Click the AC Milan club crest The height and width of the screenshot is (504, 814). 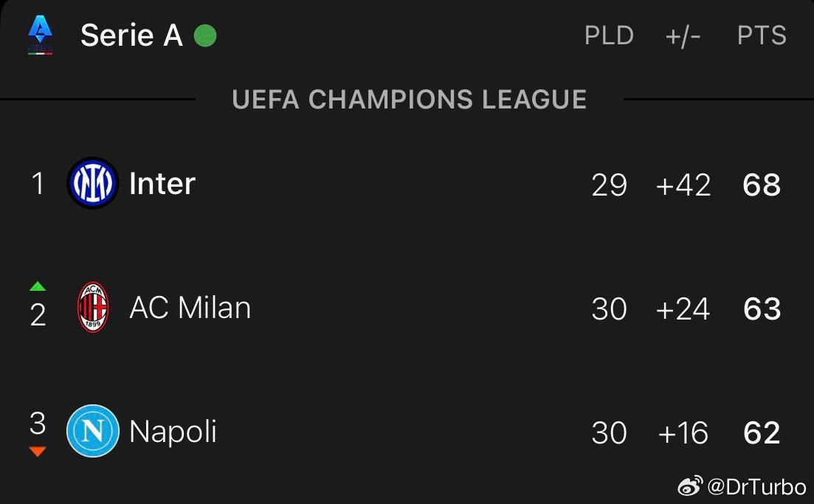point(93,308)
